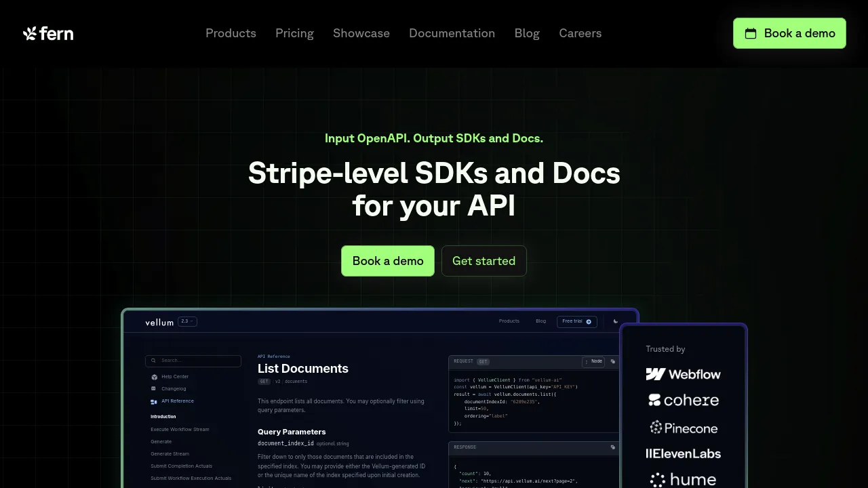Open Help Center in the docs sidebar

[x=175, y=377]
